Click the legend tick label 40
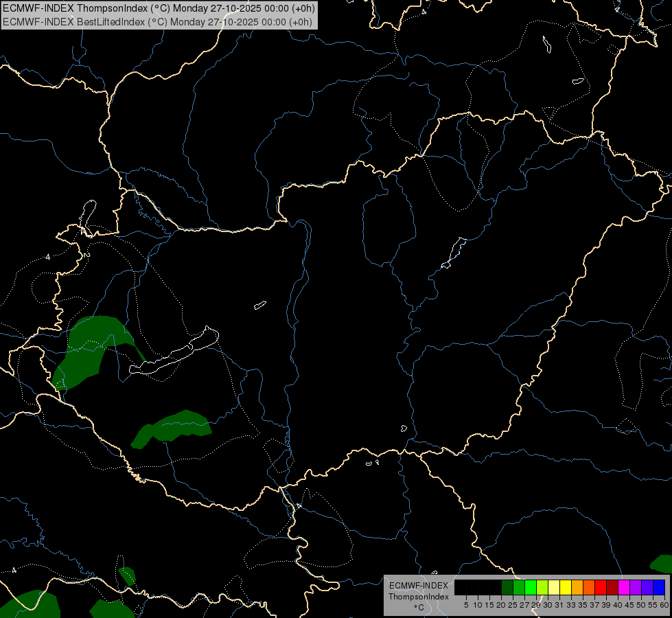This screenshot has width=672, height=618. pyautogui.click(x=618, y=605)
